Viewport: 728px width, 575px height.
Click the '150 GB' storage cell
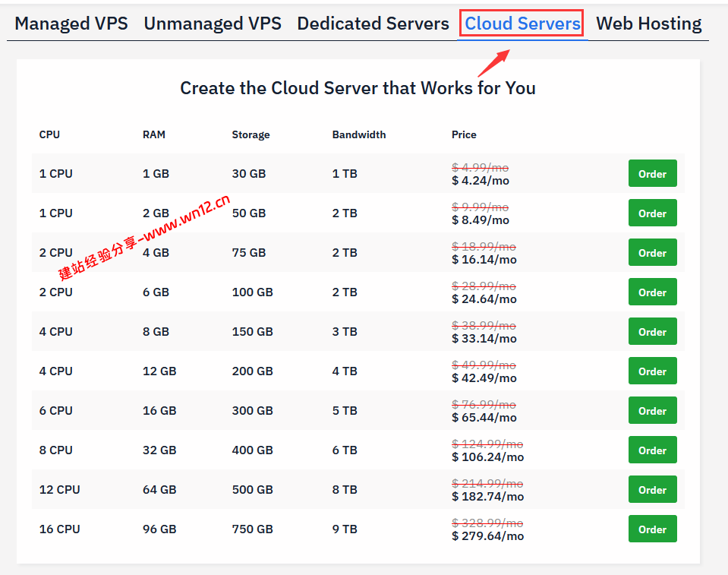coord(252,332)
